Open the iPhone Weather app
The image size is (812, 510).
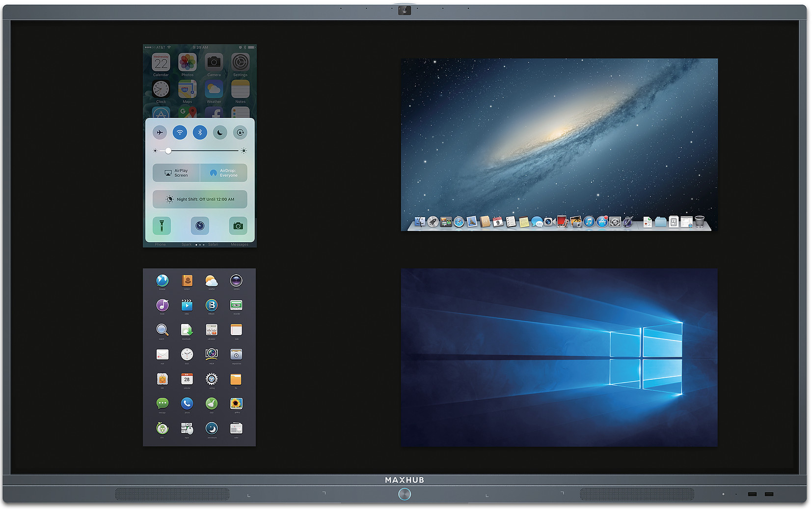coord(214,89)
